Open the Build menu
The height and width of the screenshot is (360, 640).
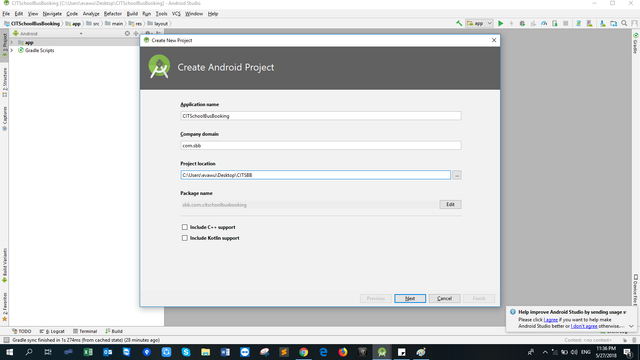click(132, 14)
